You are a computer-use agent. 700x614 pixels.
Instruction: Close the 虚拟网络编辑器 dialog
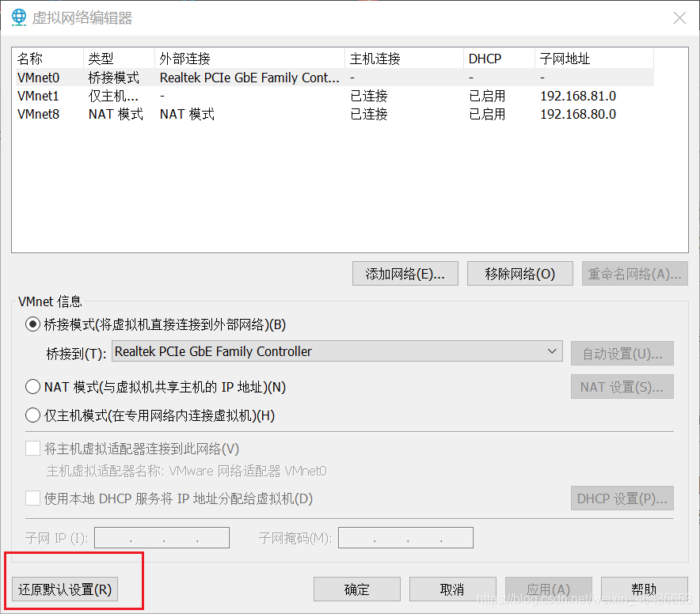679,18
